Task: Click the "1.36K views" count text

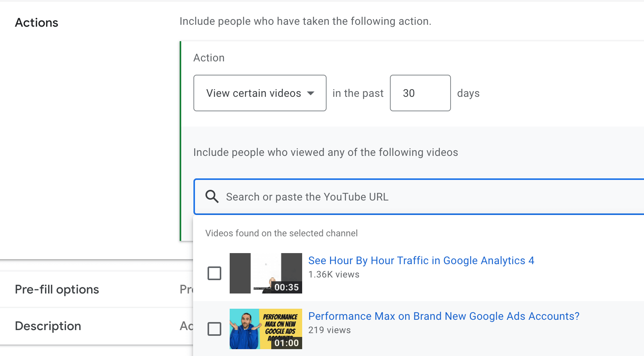Action: 334,274
